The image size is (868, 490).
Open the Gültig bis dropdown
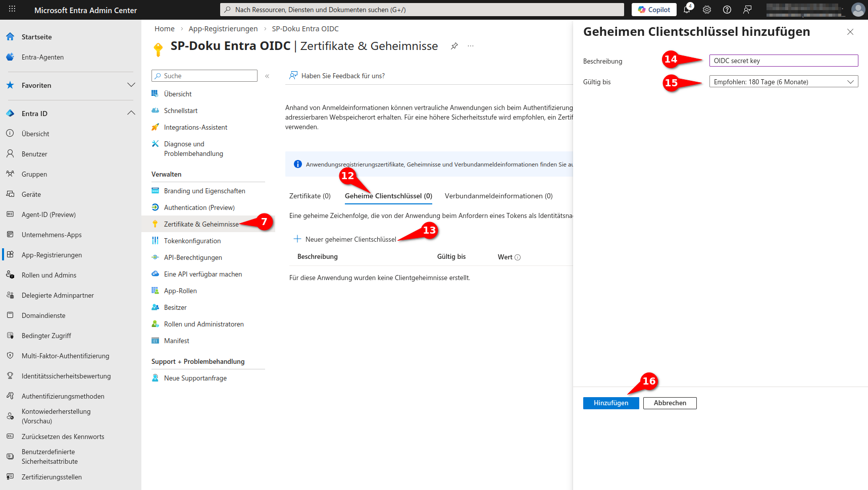(783, 82)
